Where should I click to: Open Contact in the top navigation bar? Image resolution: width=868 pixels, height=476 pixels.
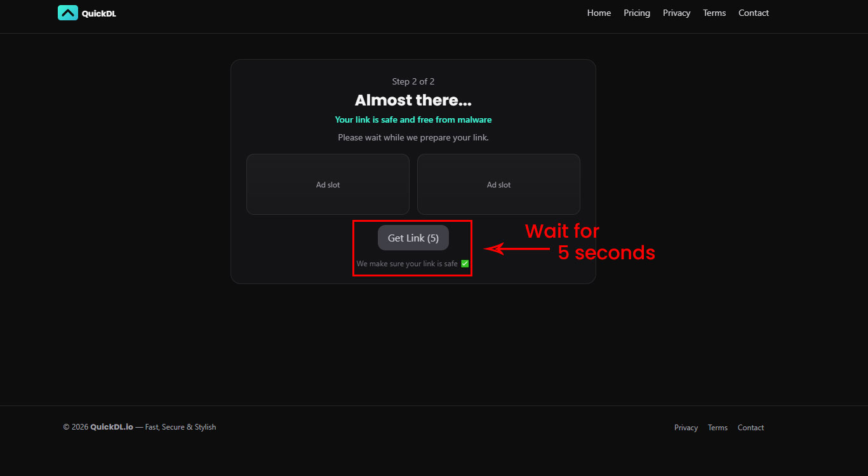(x=753, y=13)
